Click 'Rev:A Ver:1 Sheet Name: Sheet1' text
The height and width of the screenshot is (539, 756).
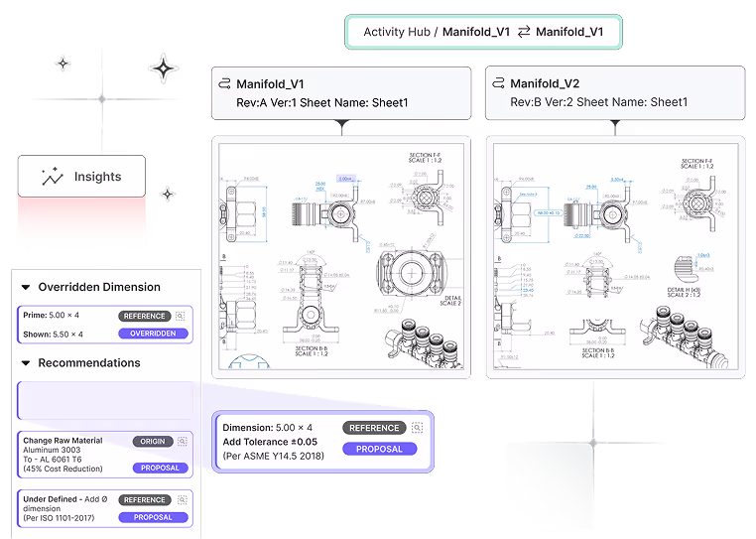322,103
